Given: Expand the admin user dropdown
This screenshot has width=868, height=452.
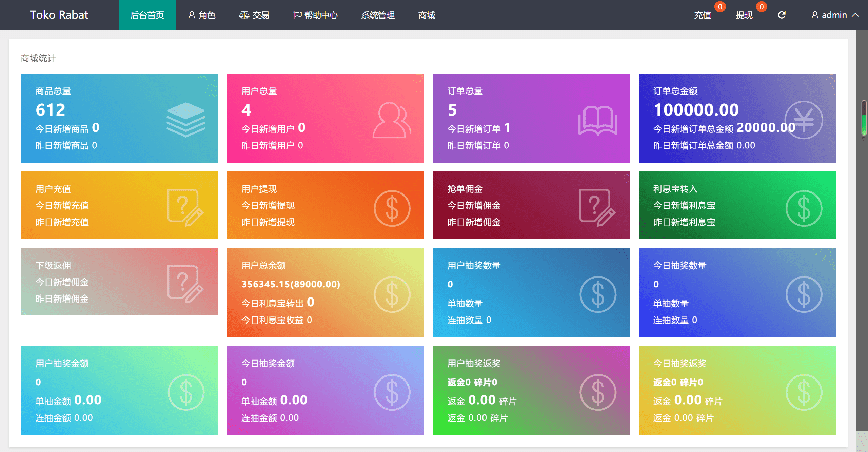Looking at the screenshot, I should point(835,15).
